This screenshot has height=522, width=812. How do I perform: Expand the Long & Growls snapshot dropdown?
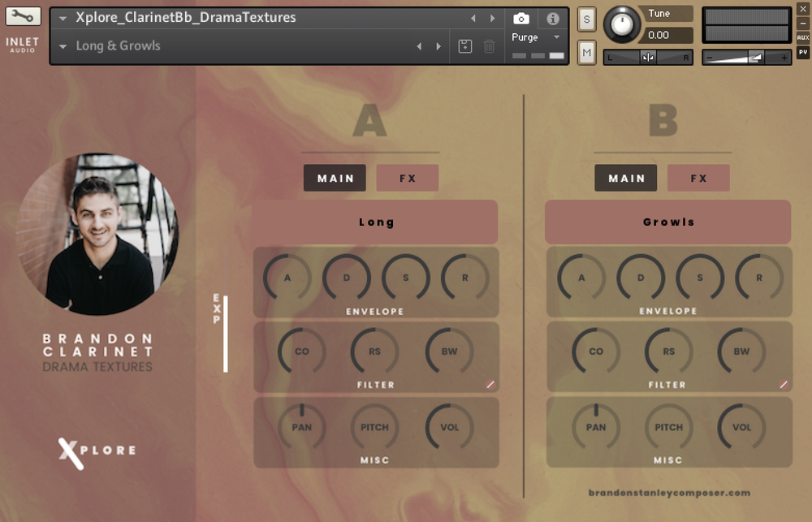(x=63, y=46)
